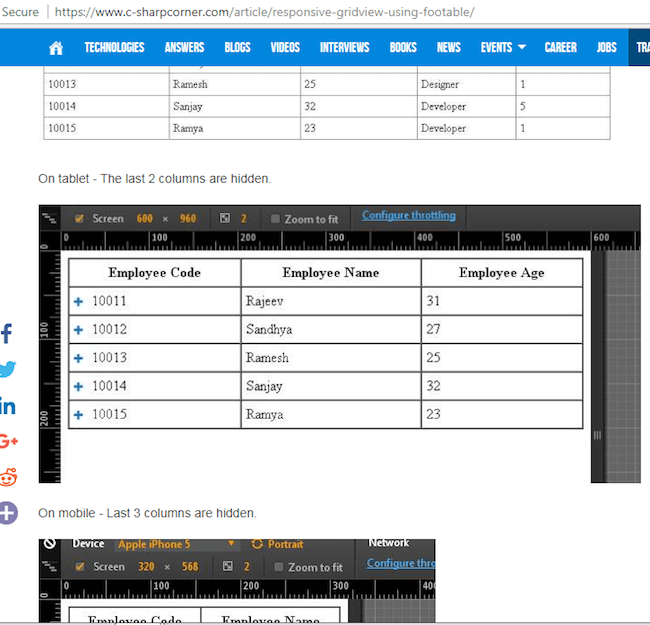Toggle Zoom to fit in tablet emulator
The height and width of the screenshot is (625, 650).
pyautogui.click(x=275, y=219)
